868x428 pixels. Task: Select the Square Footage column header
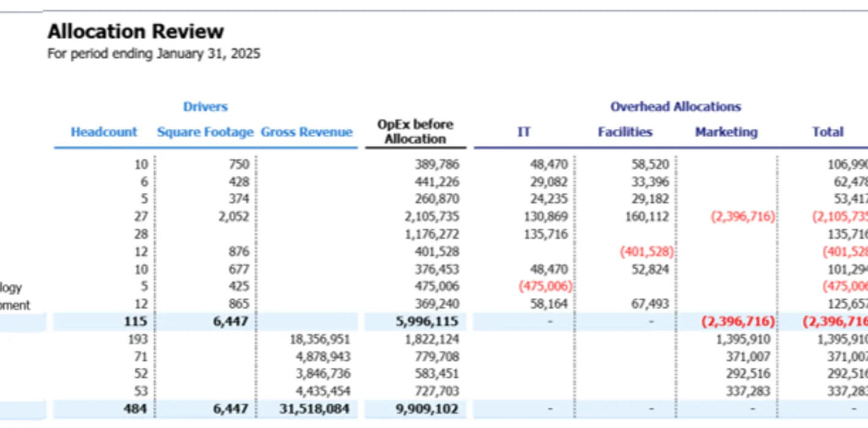tap(205, 132)
